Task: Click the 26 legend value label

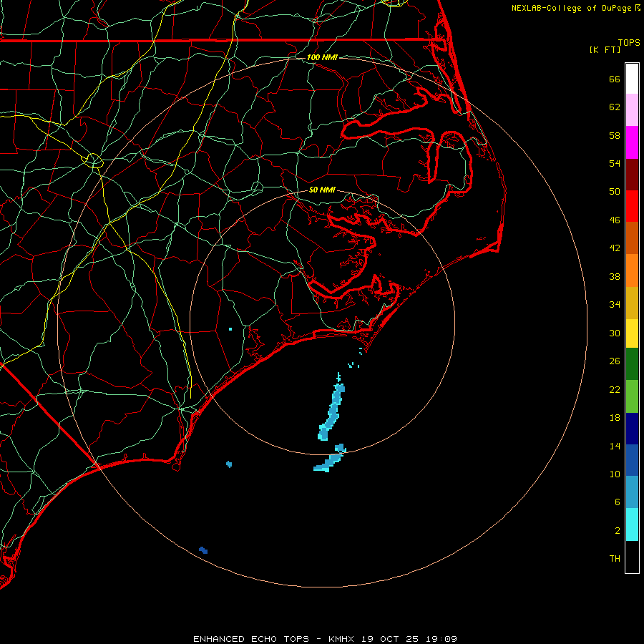Action: (x=615, y=361)
